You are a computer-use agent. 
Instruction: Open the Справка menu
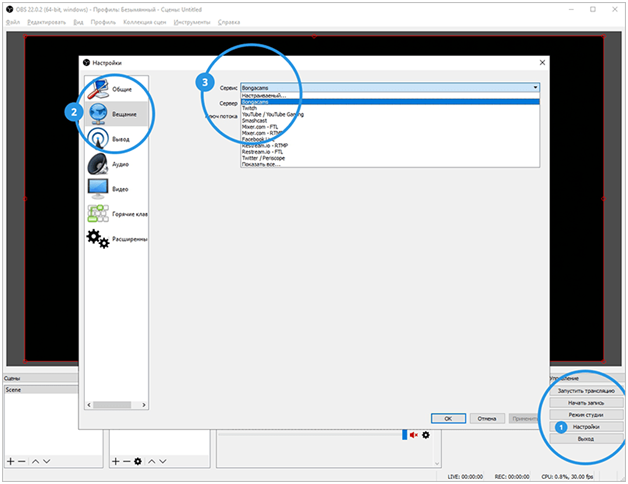pos(229,22)
